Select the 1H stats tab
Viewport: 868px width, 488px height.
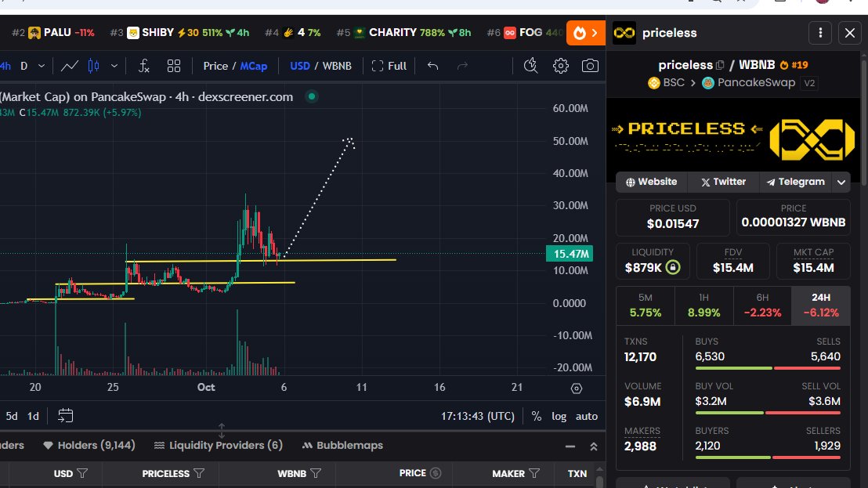[703, 305]
